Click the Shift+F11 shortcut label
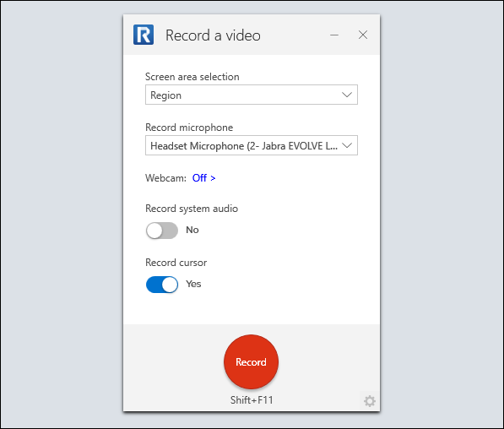This screenshot has height=429, width=504. (252, 400)
